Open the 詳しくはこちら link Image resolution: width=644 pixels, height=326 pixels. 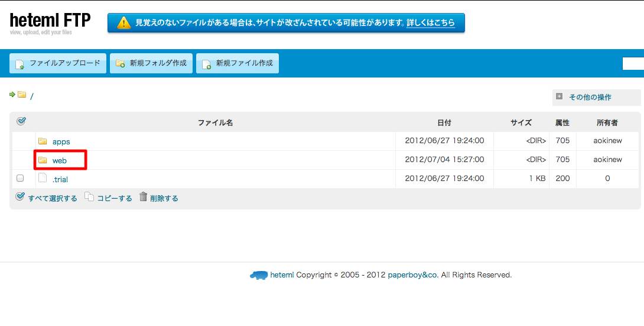(431, 23)
